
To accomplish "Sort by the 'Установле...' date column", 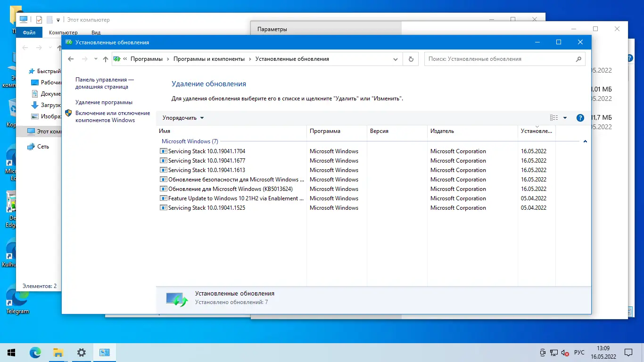I will (x=537, y=131).
